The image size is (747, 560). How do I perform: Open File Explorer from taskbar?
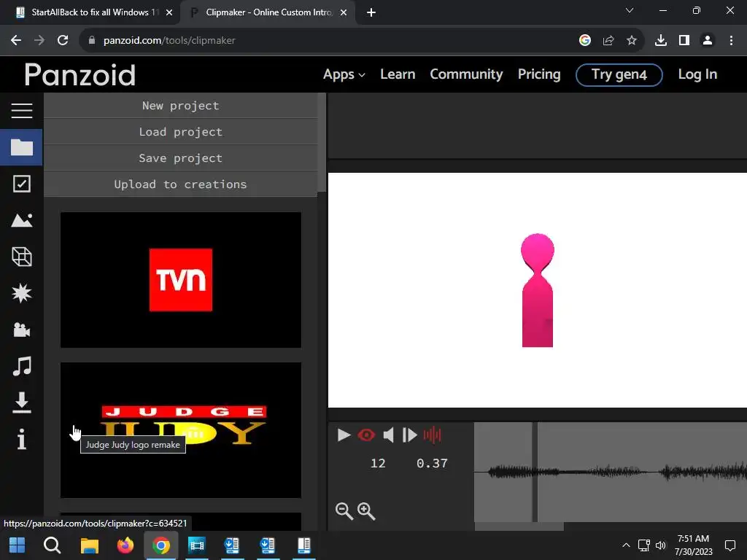pyautogui.click(x=89, y=545)
